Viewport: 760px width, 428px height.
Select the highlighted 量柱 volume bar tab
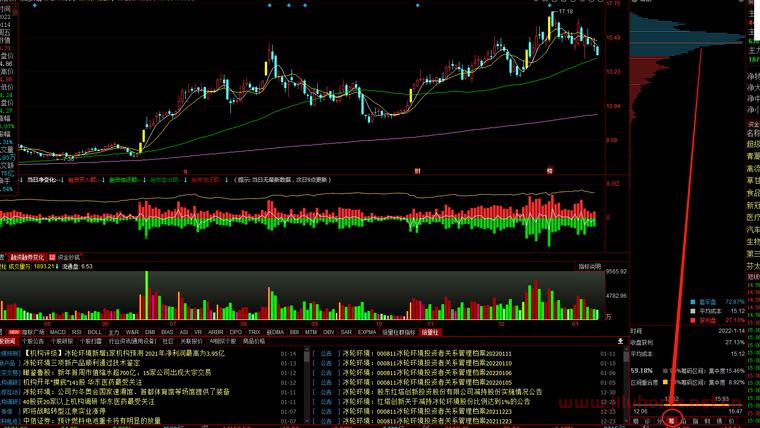430,331
